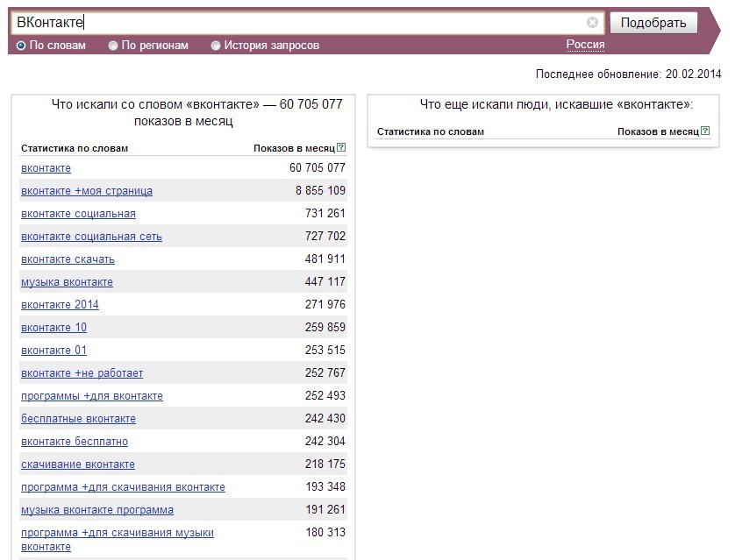Viewport: 735px width, 560px height.
Task: Click the 259 859 impressions value
Action: 325,327
